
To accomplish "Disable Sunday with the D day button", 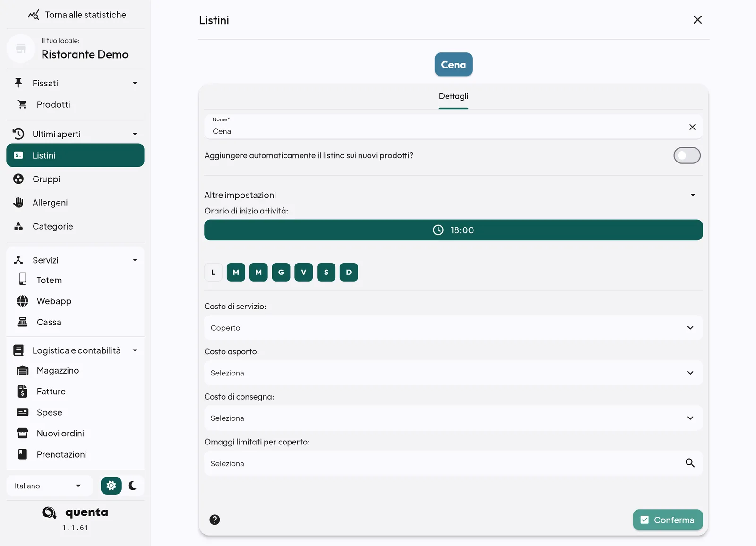I will coord(349,272).
